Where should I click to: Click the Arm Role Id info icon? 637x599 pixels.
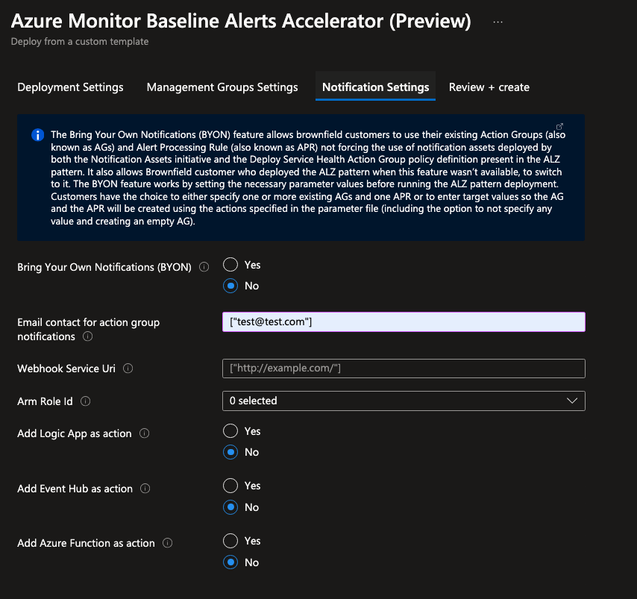tap(85, 402)
